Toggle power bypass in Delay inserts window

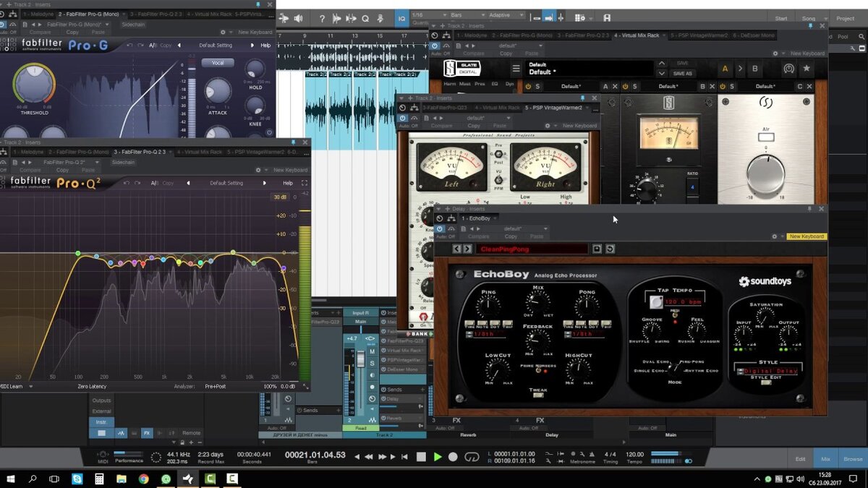(x=439, y=228)
